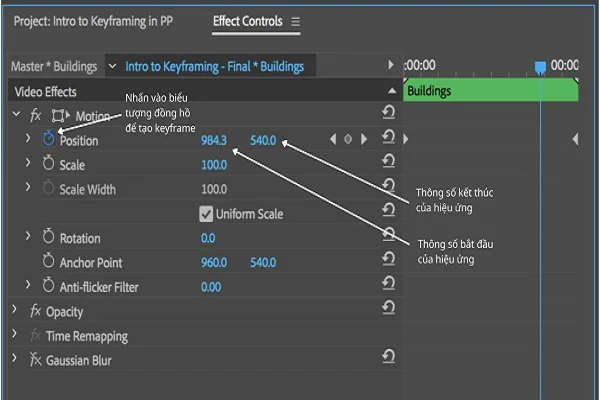
Task: Expand the Gaussian Blur effect
Action: tap(15, 358)
